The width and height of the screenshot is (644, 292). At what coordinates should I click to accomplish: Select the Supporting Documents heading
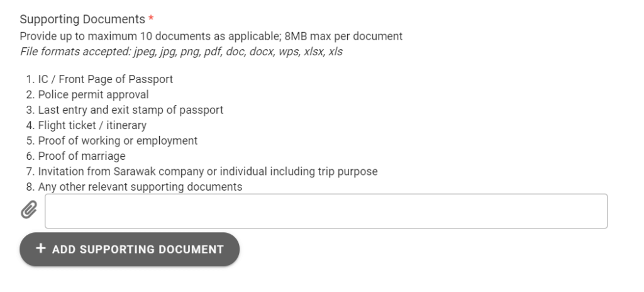(x=82, y=20)
